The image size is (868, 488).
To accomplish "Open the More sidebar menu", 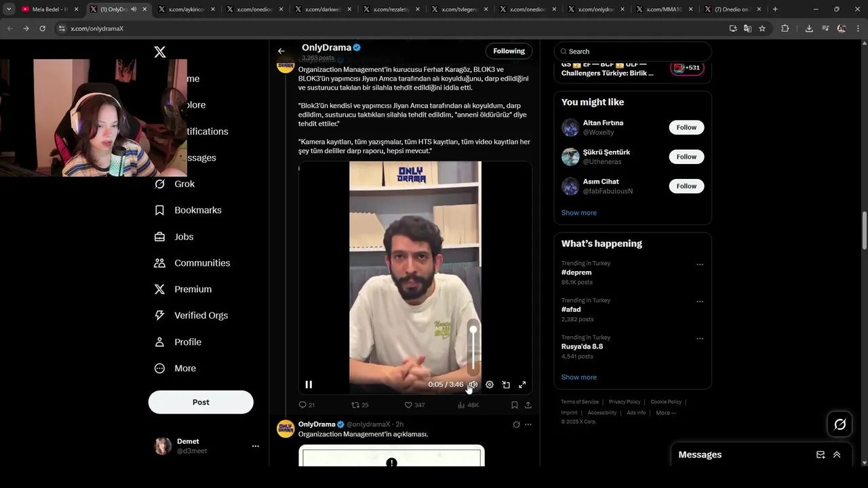I will tap(175, 369).
